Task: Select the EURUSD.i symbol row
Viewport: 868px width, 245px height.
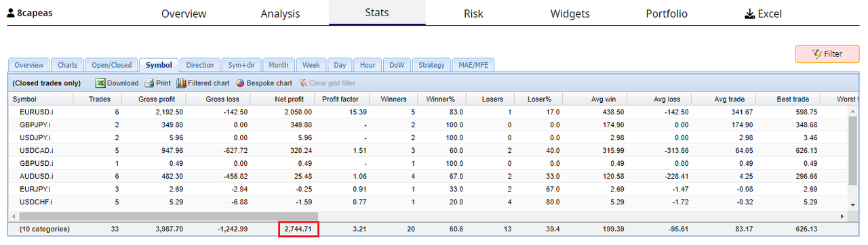Action: point(429,112)
